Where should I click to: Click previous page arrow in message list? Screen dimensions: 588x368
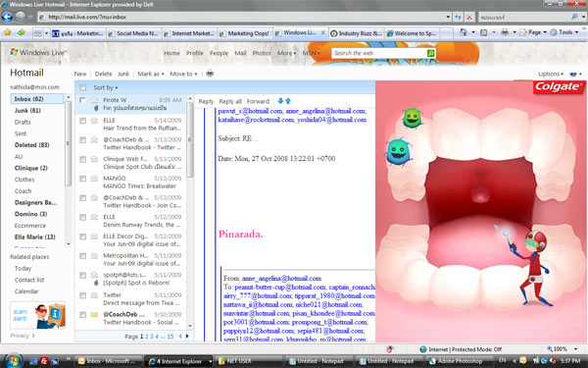tap(180, 337)
